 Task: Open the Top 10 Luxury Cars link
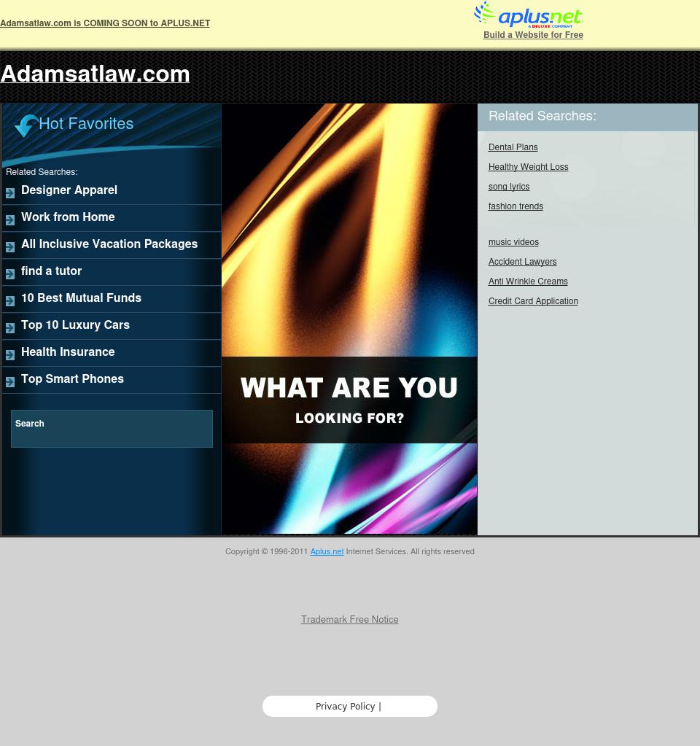point(75,325)
